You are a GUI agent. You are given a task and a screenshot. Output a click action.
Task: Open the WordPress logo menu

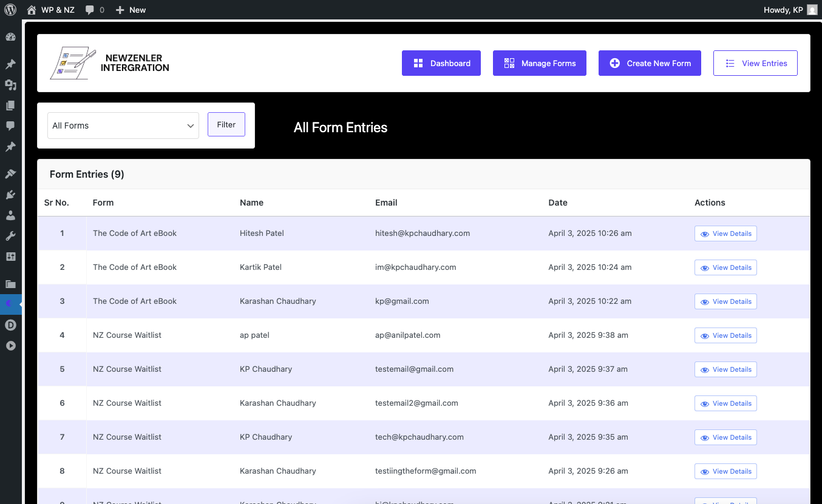(x=10, y=10)
